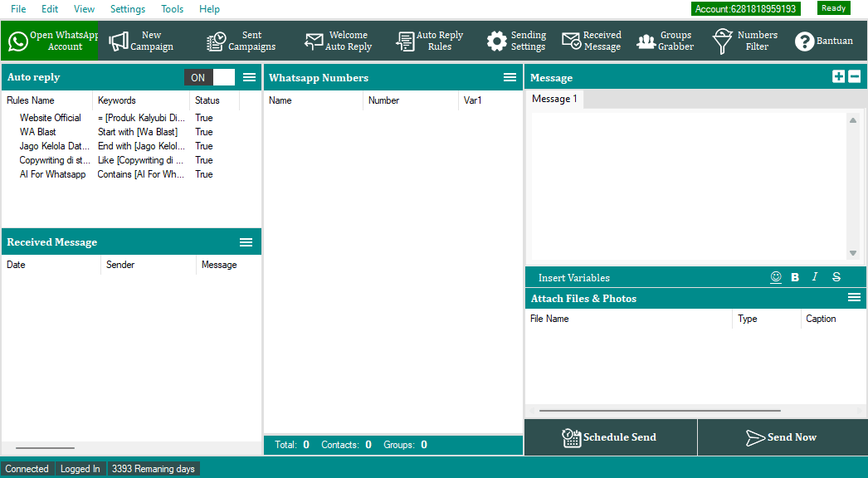Open WhatsApp Account from toolbar
This screenshot has height=478, width=868.
coord(50,41)
